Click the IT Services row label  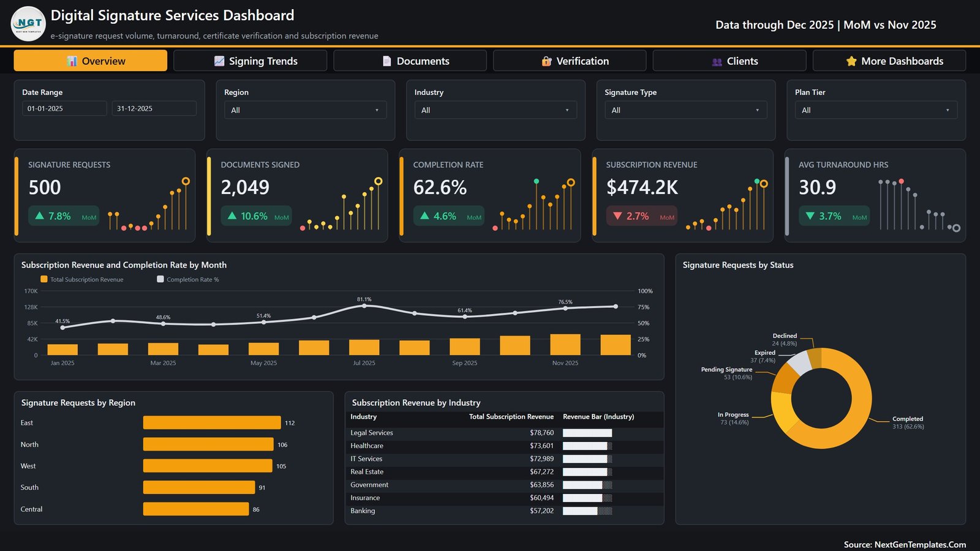(x=366, y=459)
